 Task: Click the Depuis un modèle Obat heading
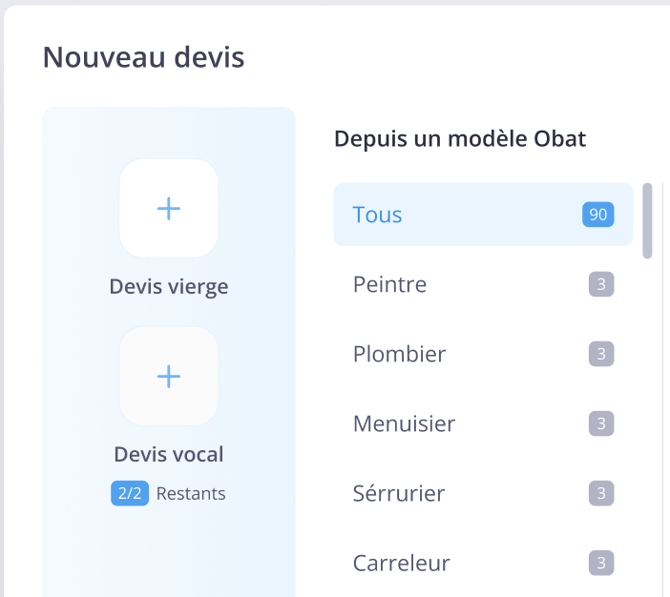[460, 138]
